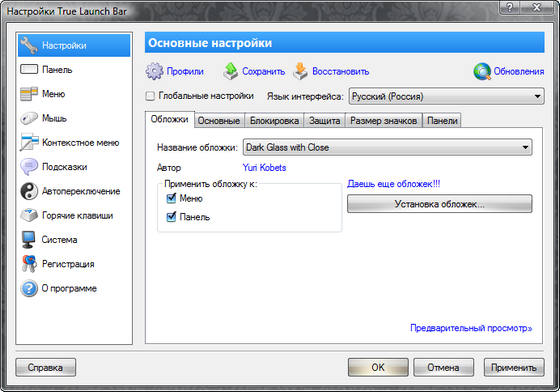
Task: Open the Предварительный просмотр link
Action: pyautogui.click(x=471, y=328)
